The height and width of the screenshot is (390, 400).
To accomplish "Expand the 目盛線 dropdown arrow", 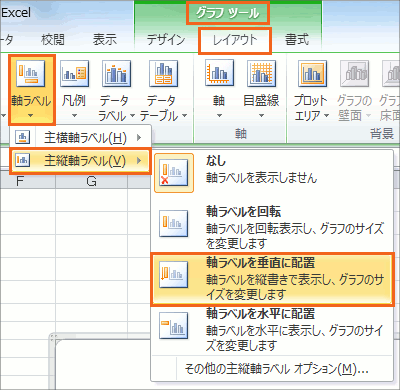I will click(261, 115).
